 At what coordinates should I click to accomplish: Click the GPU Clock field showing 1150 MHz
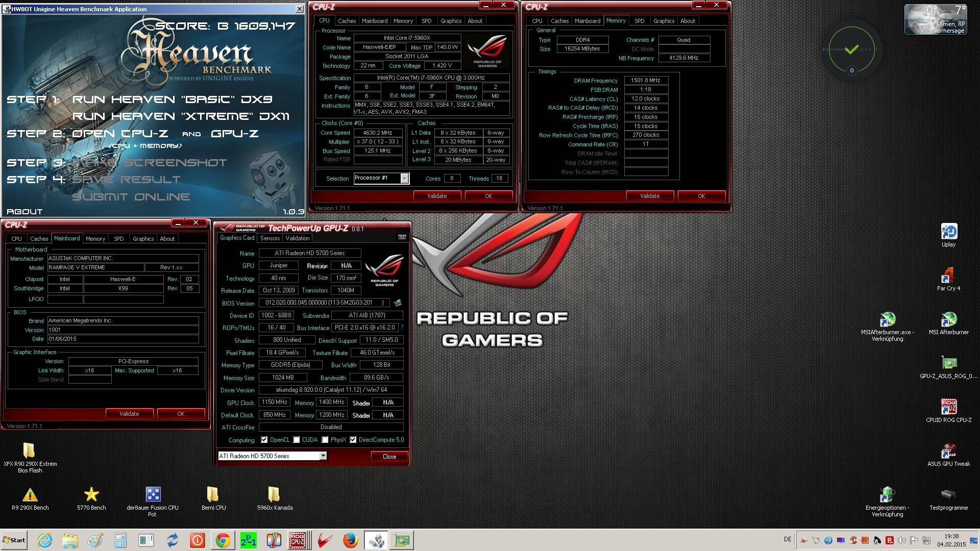pyautogui.click(x=275, y=402)
